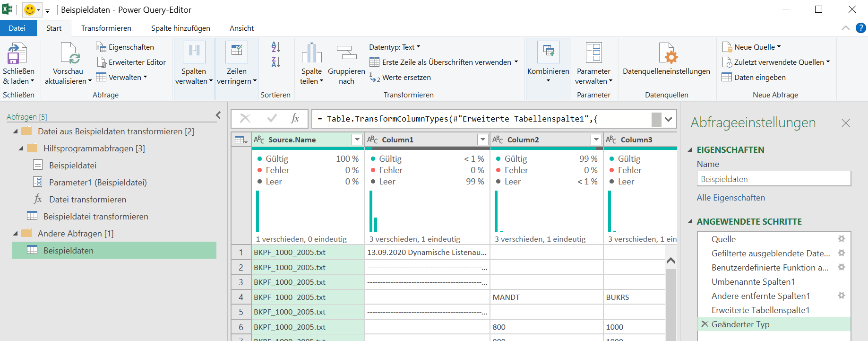Screen dimensions: 868x341
Task: Delete the Geänderter Typ step
Action: click(x=705, y=324)
